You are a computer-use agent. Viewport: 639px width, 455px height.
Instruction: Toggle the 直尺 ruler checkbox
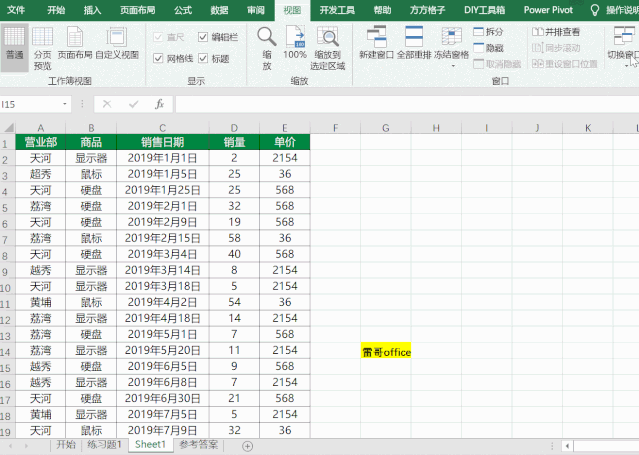click(158, 37)
